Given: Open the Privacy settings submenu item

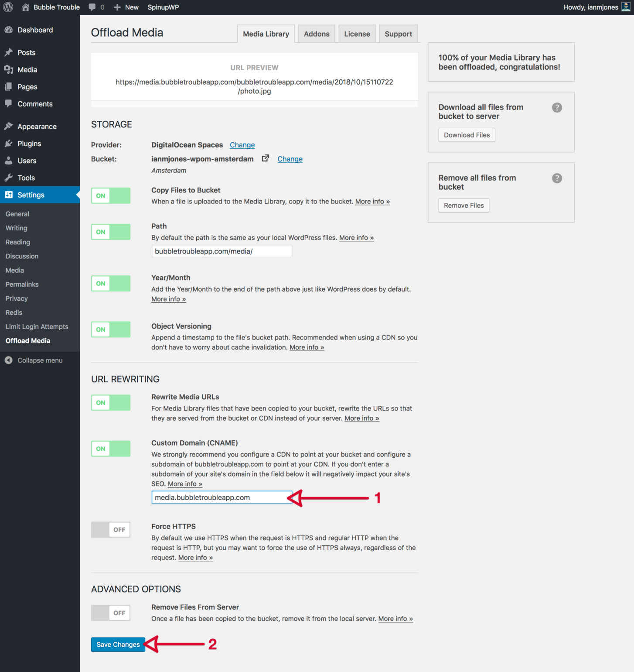Looking at the screenshot, I should [x=17, y=298].
